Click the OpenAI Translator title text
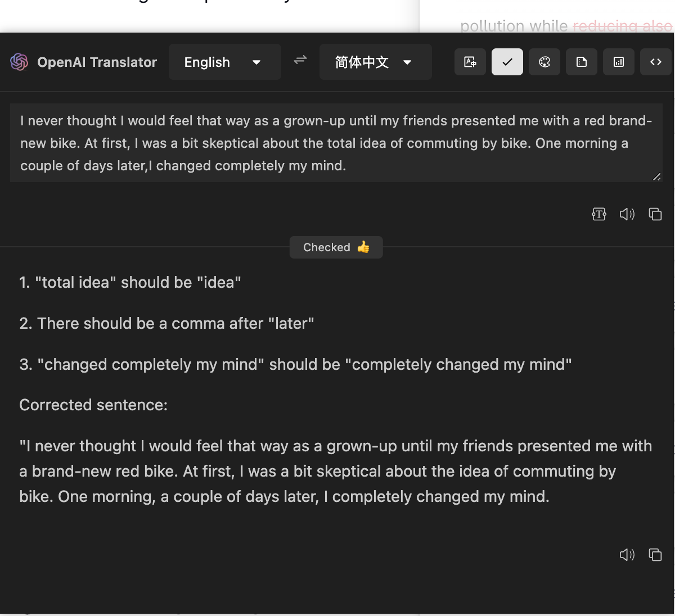Viewport: 675px width, 616px height. coord(97,62)
